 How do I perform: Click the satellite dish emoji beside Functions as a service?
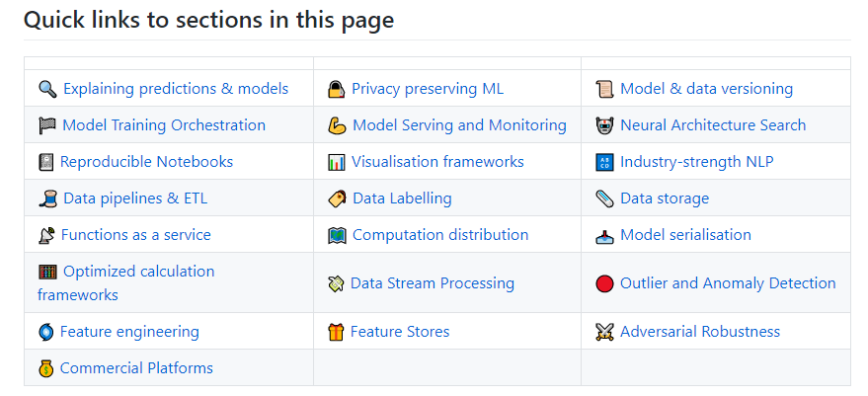coord(46,235)
